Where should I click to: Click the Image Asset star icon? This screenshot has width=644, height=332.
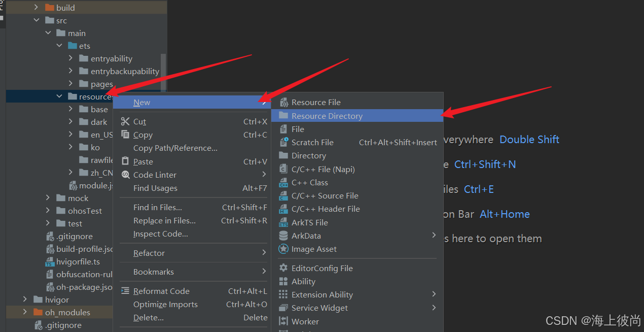pos(283,249)
